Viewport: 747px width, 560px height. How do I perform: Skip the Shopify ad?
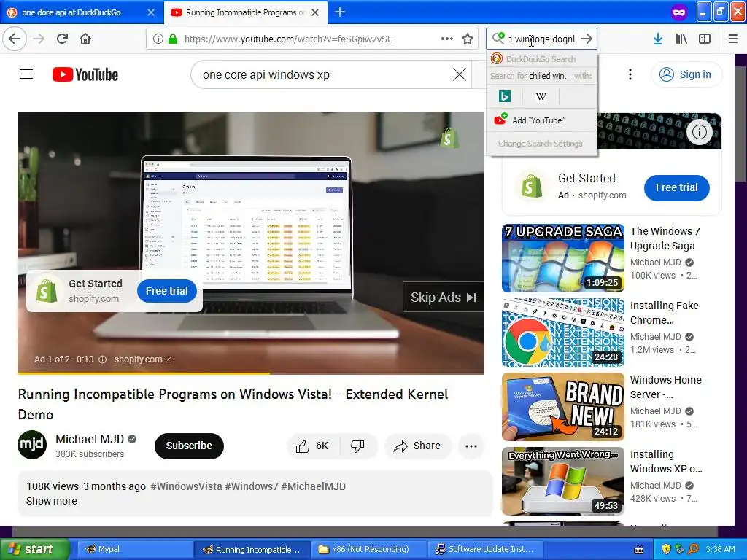pyautogui.click(x=443, y=297)
